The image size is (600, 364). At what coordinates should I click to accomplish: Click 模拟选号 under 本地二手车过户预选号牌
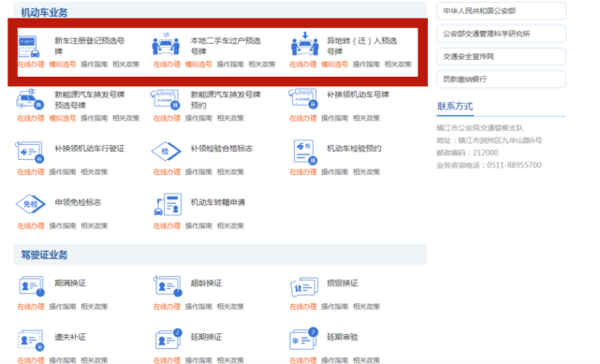pos(198,65)
